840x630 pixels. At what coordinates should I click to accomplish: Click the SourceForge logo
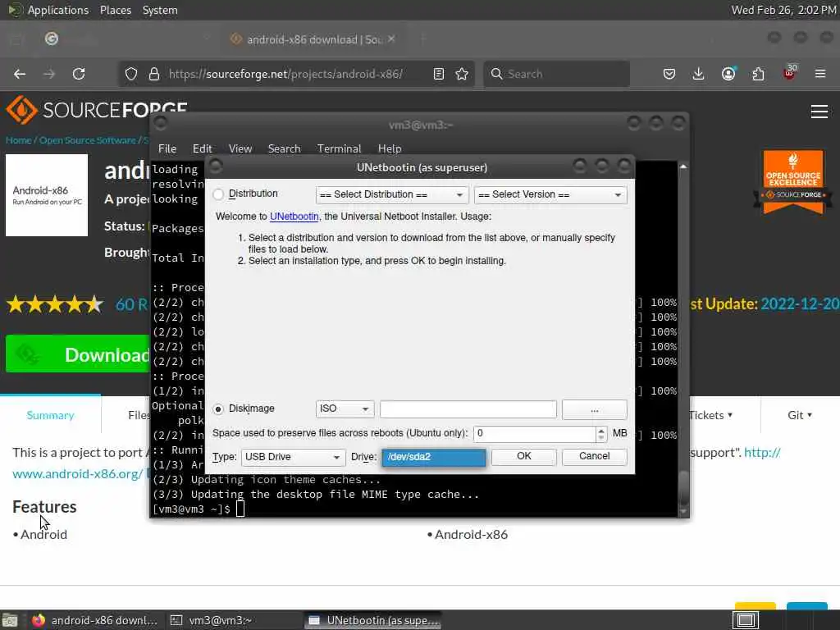click(97, 110)
